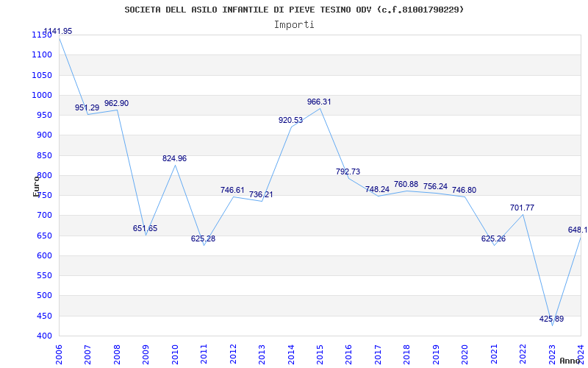Click the 746.80 data label
The image size is (588, 368).
tap(465, 190)
